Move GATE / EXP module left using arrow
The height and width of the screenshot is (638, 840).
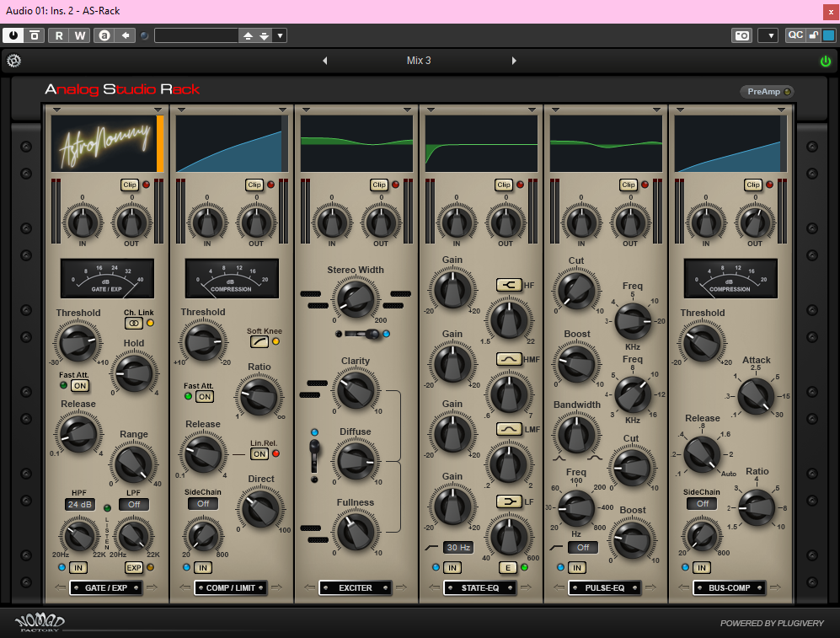coord(61,587)
